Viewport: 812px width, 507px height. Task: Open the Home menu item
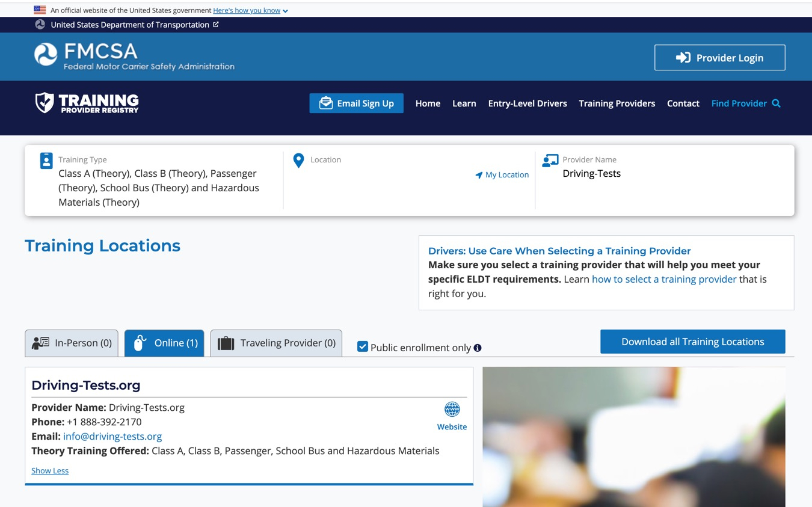point(428,103)
